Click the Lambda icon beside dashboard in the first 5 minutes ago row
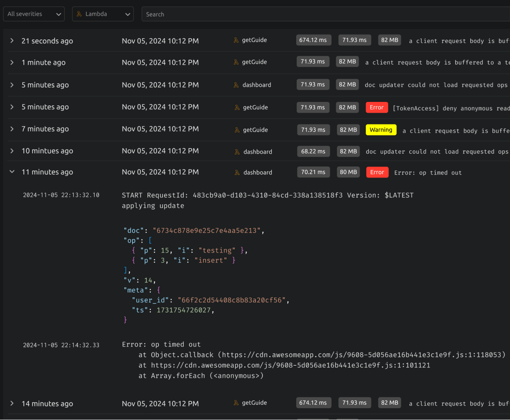 (236, 85)
